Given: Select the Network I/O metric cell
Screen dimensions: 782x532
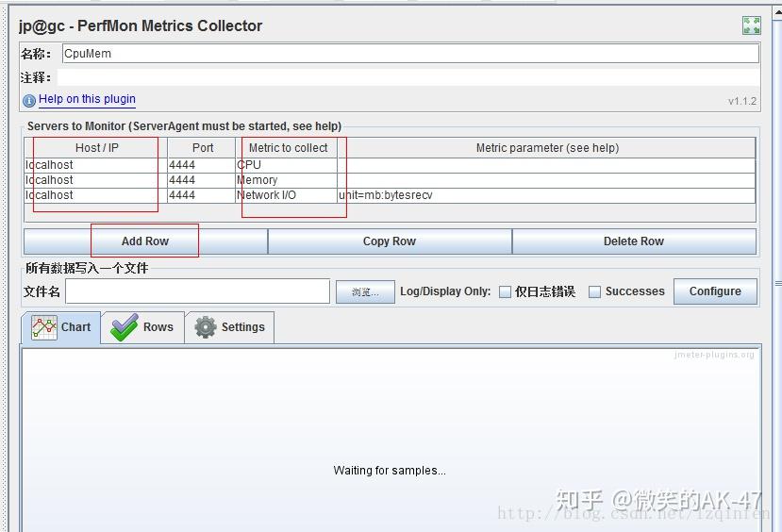Looking at the screenshot, I should (286, 195).
